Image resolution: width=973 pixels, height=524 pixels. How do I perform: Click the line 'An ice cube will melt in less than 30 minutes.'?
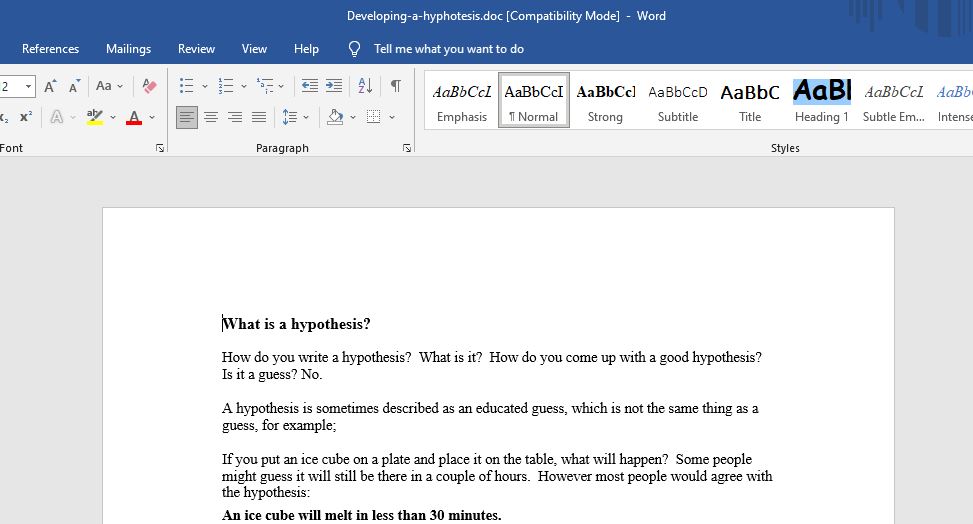tap(362, 515)
